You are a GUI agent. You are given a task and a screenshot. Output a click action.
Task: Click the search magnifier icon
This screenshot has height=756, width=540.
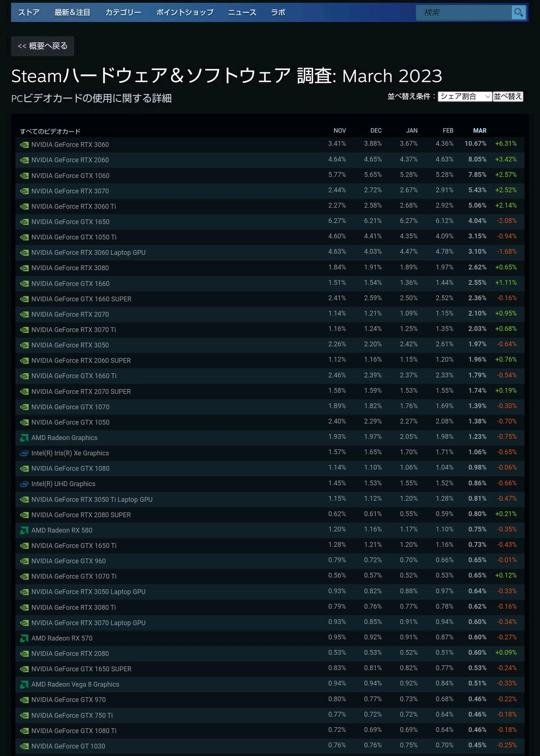coord(518,13)
